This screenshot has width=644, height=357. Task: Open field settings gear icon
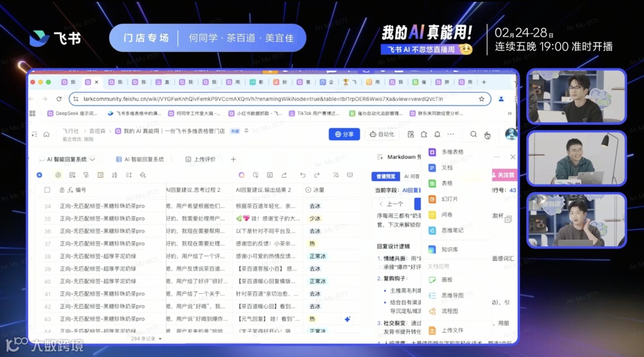[58, 175]
